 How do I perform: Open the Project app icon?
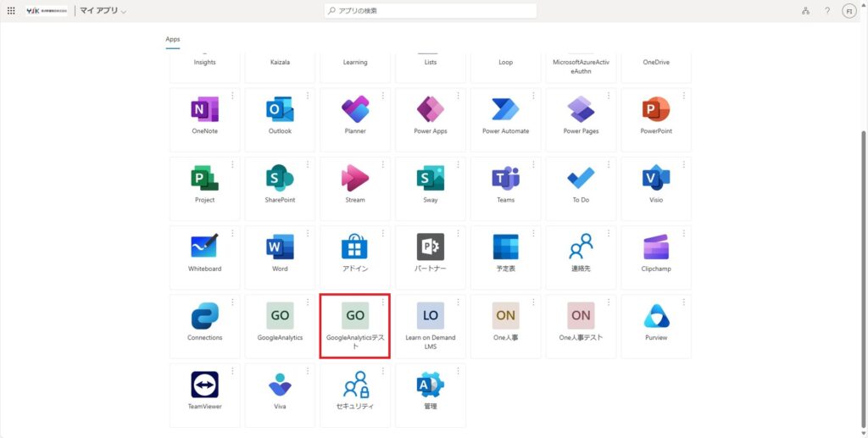click(x=205, y=178)
